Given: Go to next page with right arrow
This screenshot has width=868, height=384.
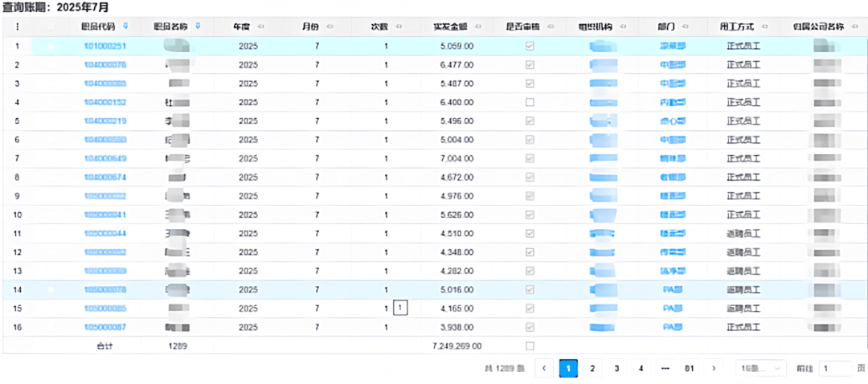Looking at the screenshot, I should pyautogui.click(x=714, y=368).
